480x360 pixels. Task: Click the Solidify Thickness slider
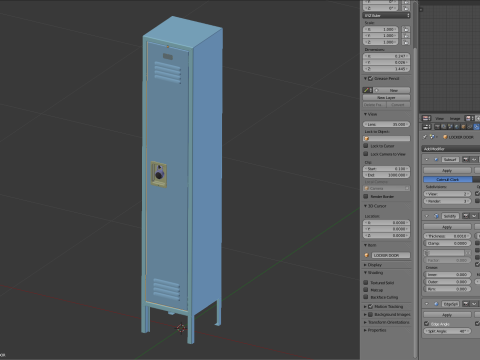(x=447, y=236)
